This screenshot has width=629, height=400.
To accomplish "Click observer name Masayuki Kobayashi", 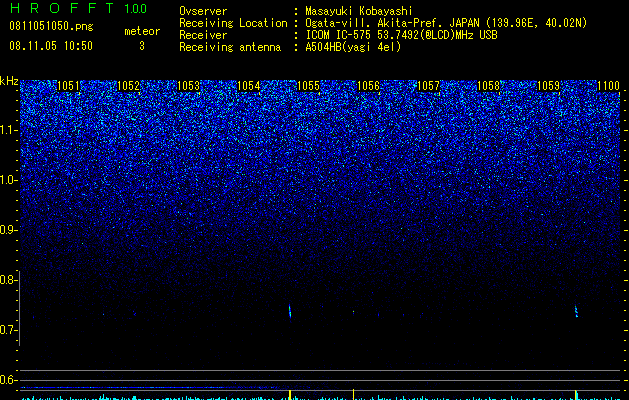I will (359, 11).
